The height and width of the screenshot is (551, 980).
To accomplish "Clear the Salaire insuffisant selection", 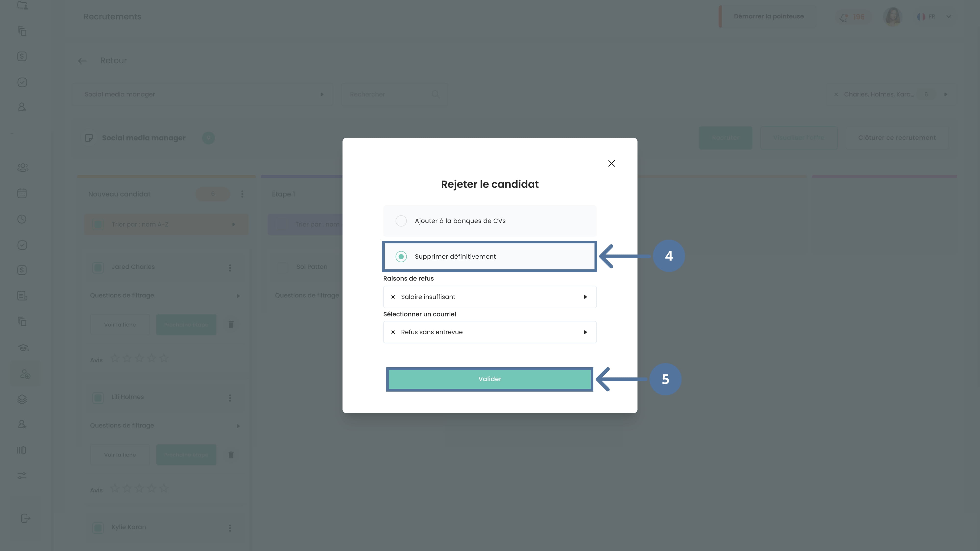I will point(393,297).
